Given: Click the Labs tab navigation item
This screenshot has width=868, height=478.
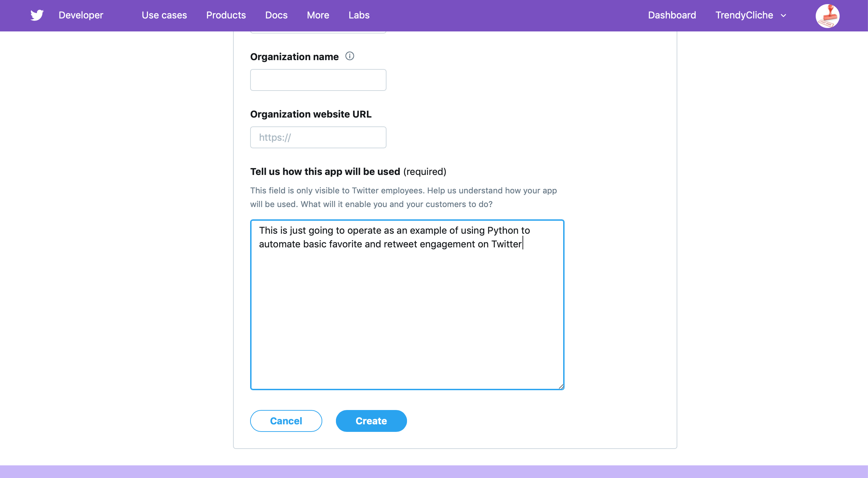Looking at the screenshot, I should (x=359, y=15).
